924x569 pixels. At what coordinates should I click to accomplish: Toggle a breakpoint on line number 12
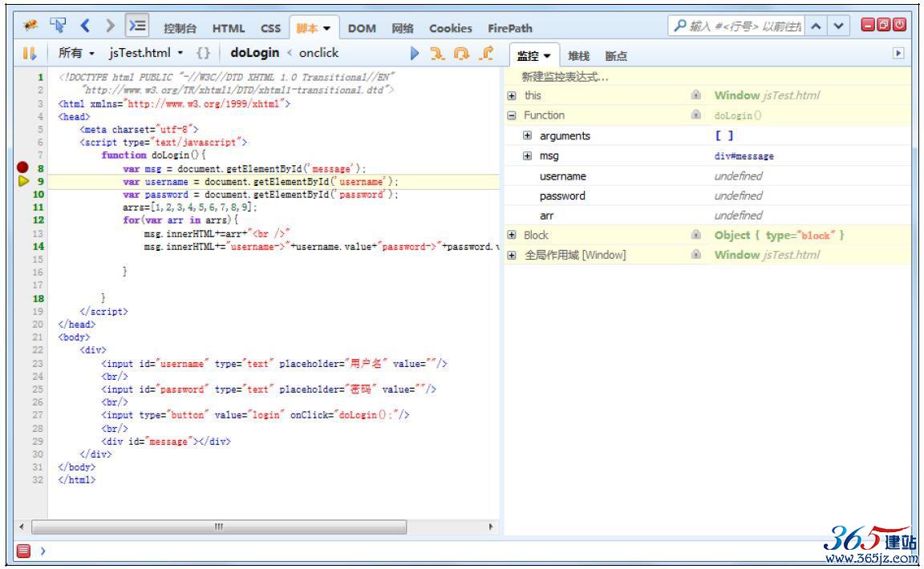point(38,220)
